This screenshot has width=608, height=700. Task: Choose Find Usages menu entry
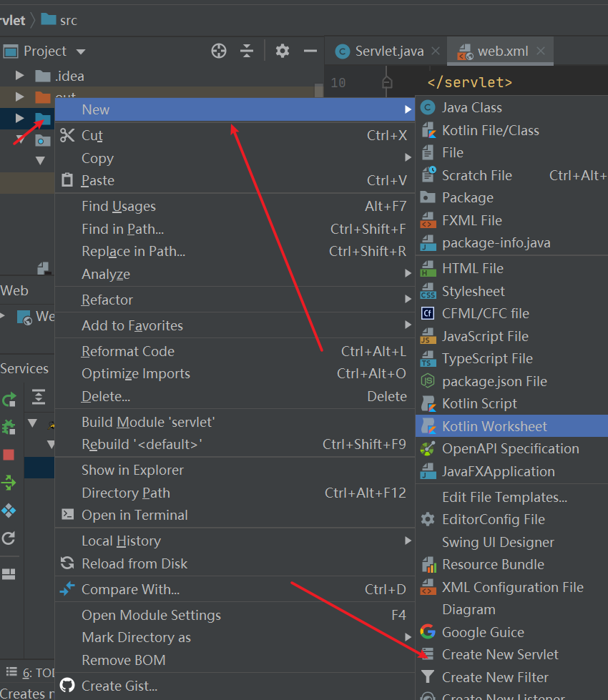pos(235,206)
